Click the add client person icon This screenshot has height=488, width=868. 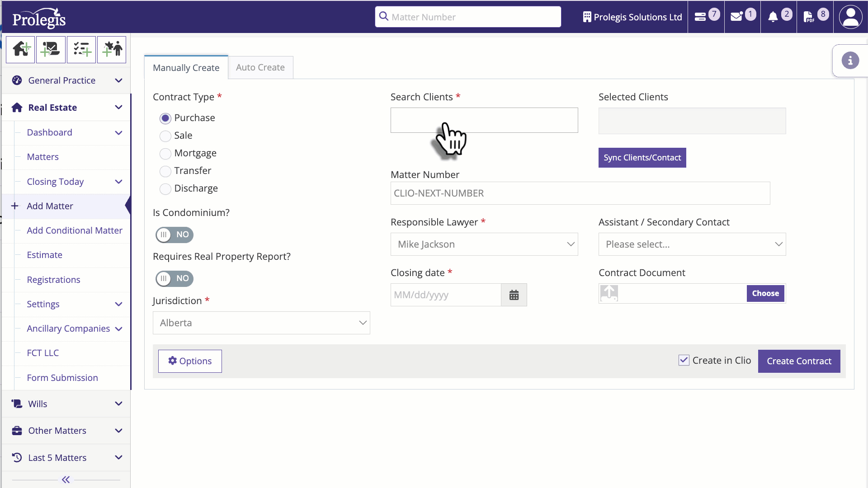tap(112, 50)
